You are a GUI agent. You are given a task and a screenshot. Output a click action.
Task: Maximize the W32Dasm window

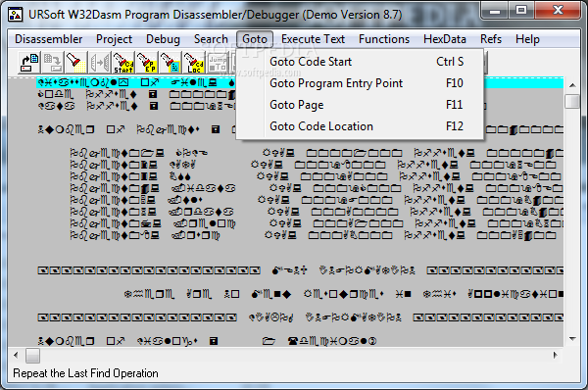[x=521, y=11]
